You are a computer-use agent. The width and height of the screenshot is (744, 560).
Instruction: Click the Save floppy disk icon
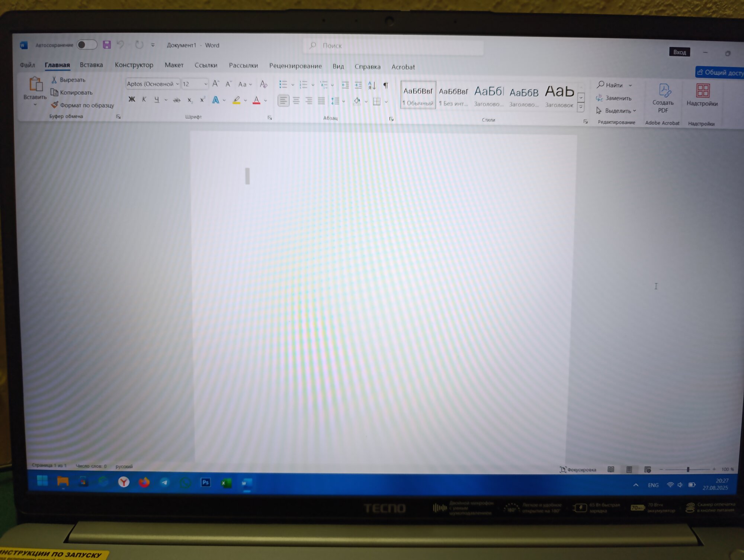pos(107,45)
